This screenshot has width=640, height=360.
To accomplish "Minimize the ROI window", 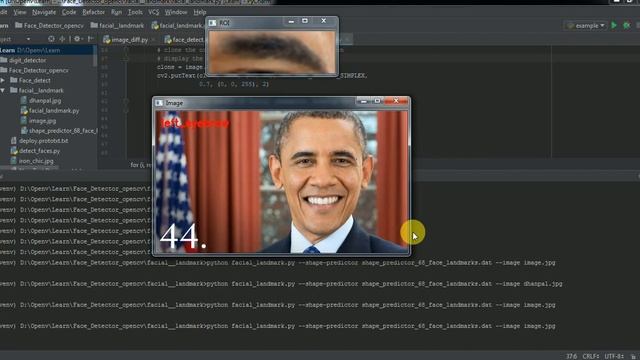I will coord(291,21).
